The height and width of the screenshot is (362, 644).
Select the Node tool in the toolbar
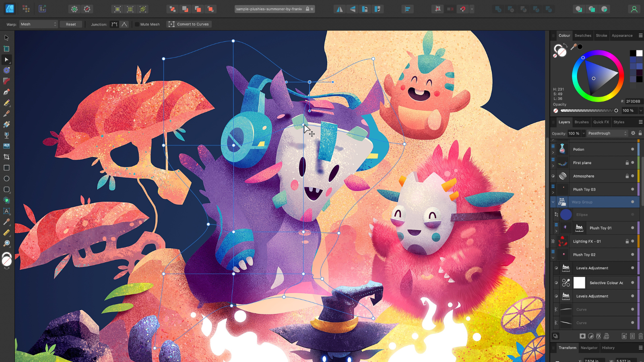6,60
